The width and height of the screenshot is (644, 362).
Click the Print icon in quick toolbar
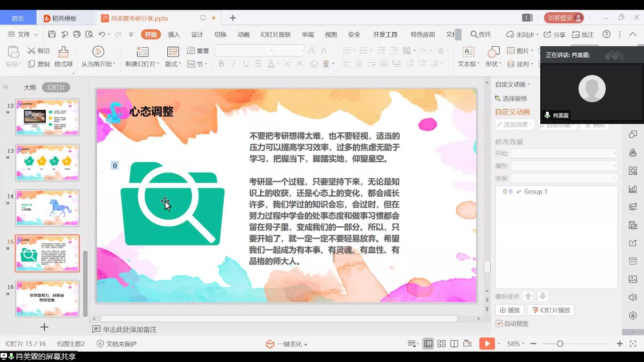point(77,34)
